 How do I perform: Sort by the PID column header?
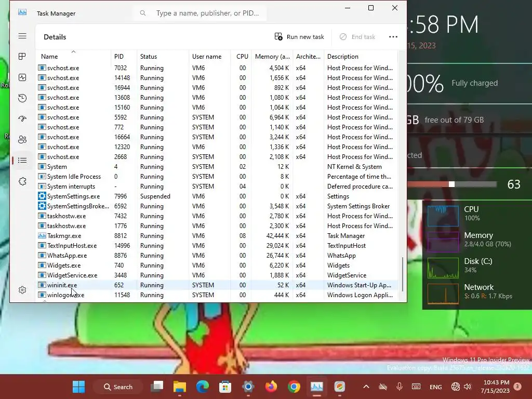[x=124, y=56]
